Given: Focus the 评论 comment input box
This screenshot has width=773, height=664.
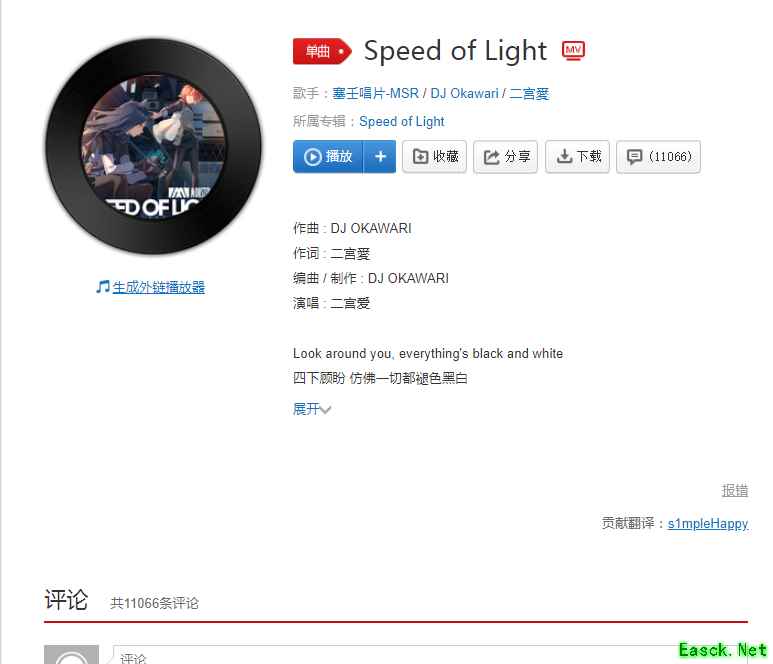Looking at the screenshot, I should [430, 655].
